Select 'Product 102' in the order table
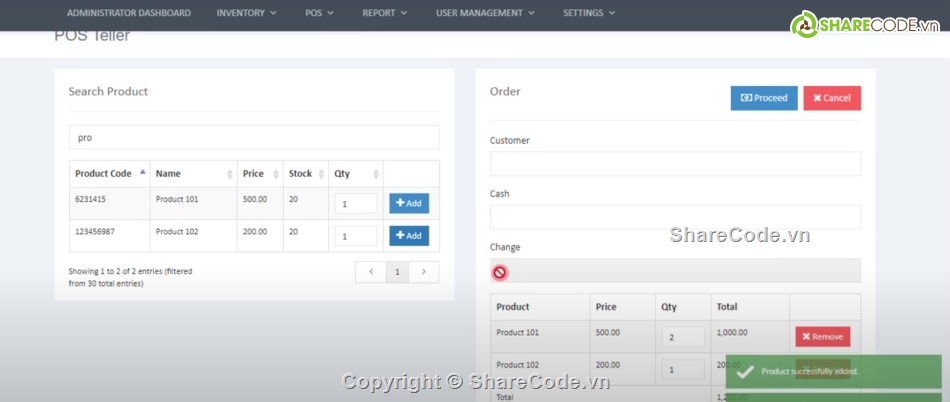Image resolution: width=950 pixels, height=402 pixels. [x=517, y=365]
